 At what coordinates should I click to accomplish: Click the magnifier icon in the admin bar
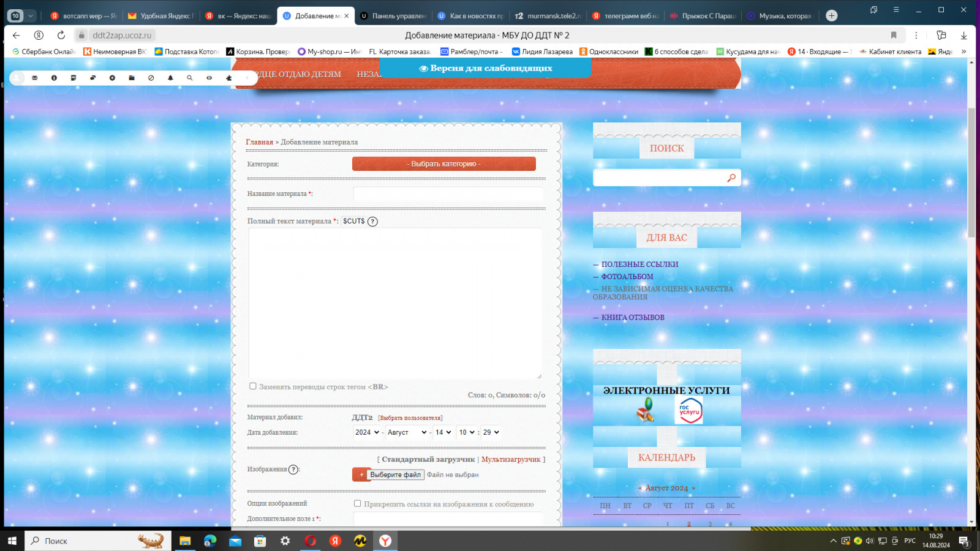point(190,78)
